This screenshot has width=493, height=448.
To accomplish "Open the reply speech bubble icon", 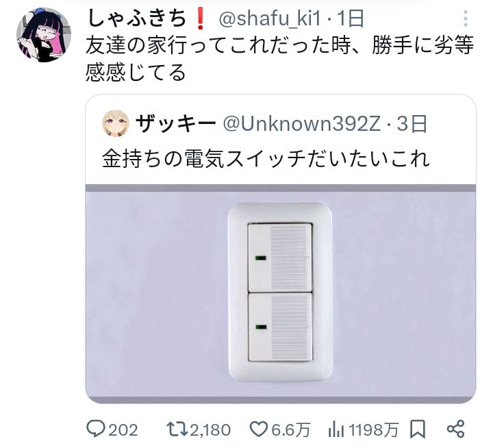I will (x=96, y=429).
